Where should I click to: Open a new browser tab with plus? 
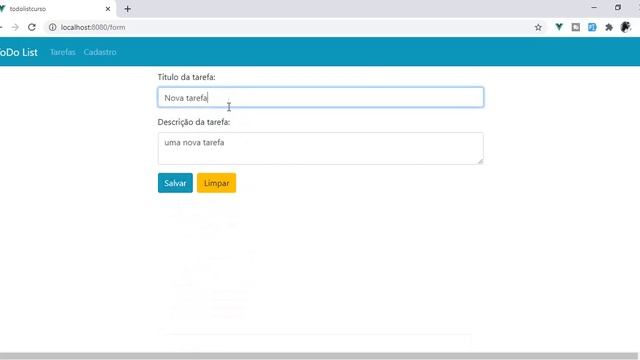[127, 9]
